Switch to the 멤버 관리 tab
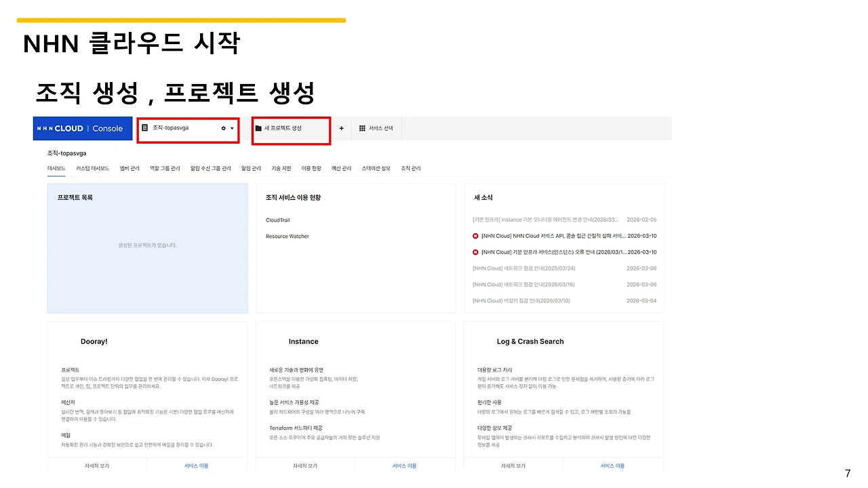The width and height of the screenshot is (868, 488). point(129,167)
